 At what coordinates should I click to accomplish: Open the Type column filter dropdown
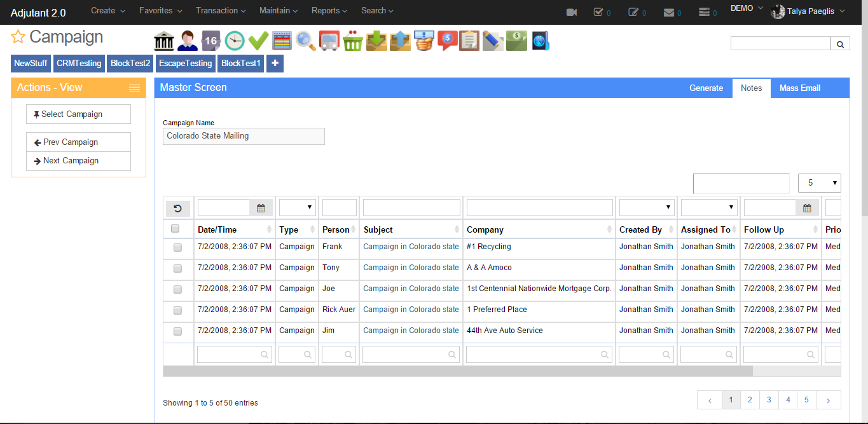298,207
